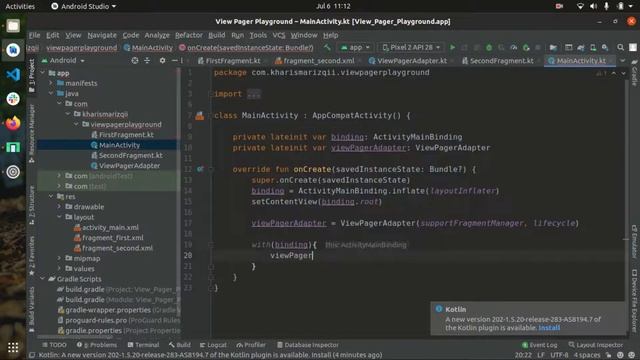Open the Event Log button
640x360 pixels.
(539, 345)
